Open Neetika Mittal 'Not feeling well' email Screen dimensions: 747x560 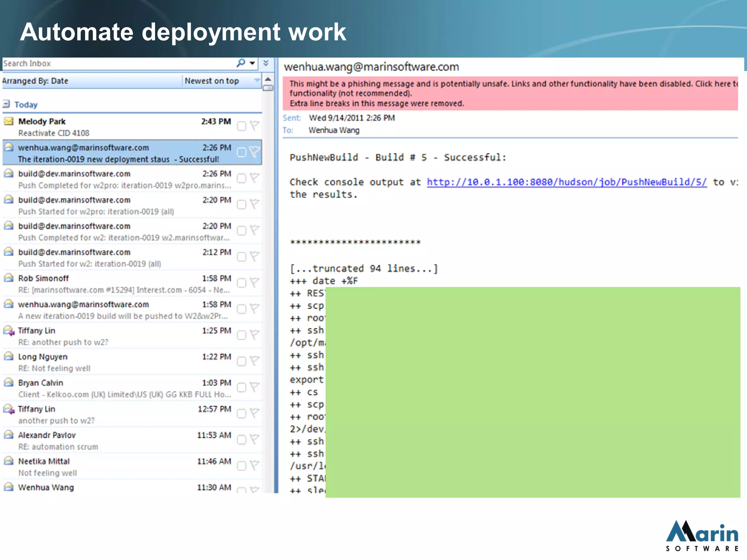[132, 467]
